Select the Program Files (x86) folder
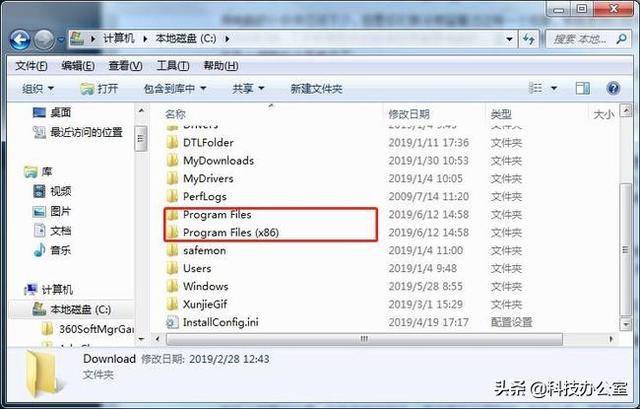Image resolution: width=640 pixels, height=409 pixels. click(231, 232)
